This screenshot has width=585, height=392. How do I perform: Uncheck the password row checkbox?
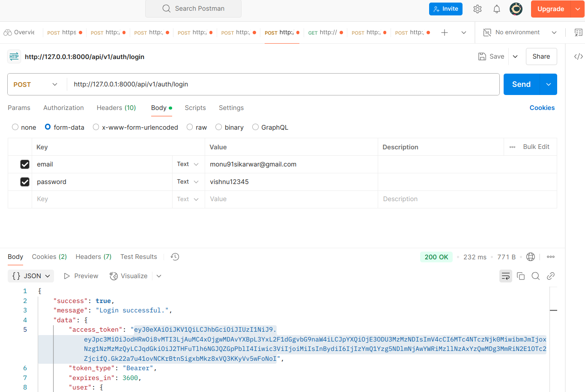25,182
